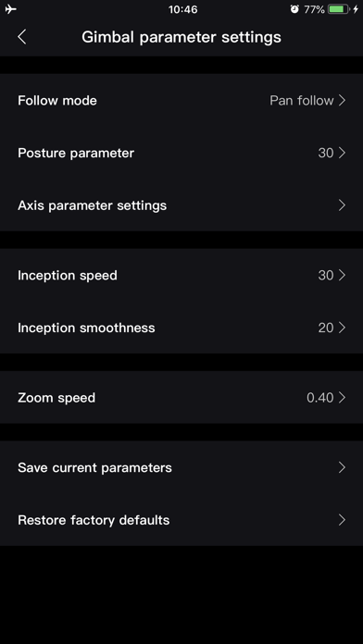Tap the airplane mode status icon

coord(11,9)
